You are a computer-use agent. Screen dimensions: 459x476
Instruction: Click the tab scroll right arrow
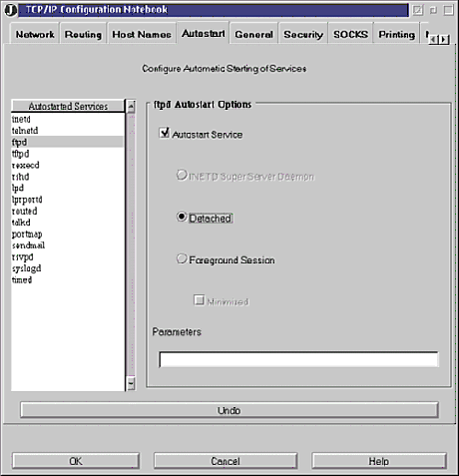point(444,40)
